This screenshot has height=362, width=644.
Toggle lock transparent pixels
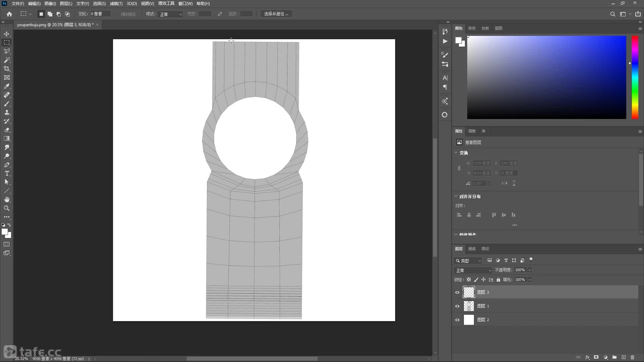[469, 280]
